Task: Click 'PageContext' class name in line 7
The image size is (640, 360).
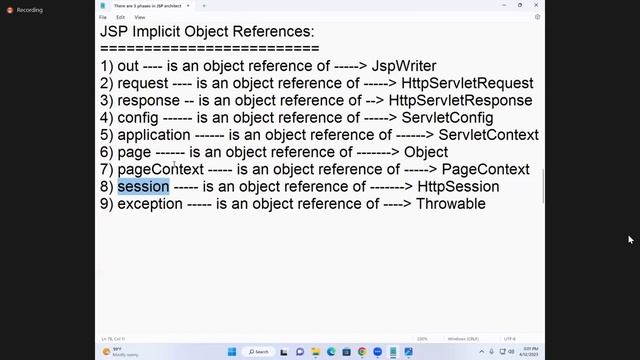Action: coord(486,169)
